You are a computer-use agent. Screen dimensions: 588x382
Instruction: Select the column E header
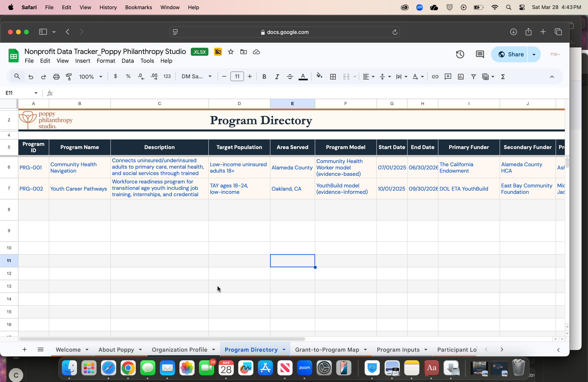click(x=292, y=104)
